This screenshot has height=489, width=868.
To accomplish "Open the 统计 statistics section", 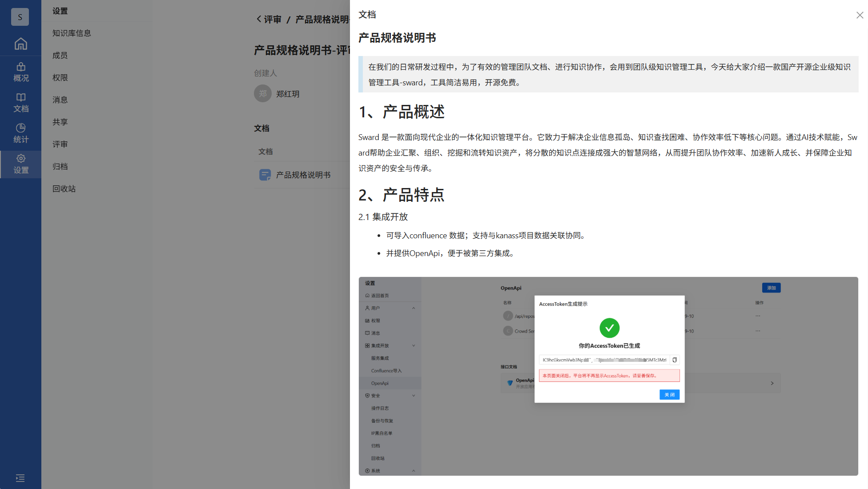I will tap(20, 133).
